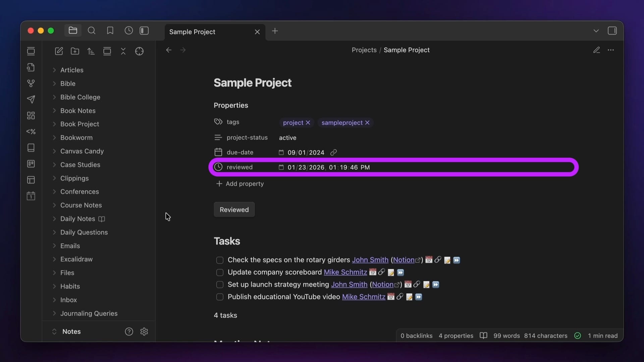Screen dimensions: 644x362
Task: Open graph view from left ribbon
Action: [31, 83]
